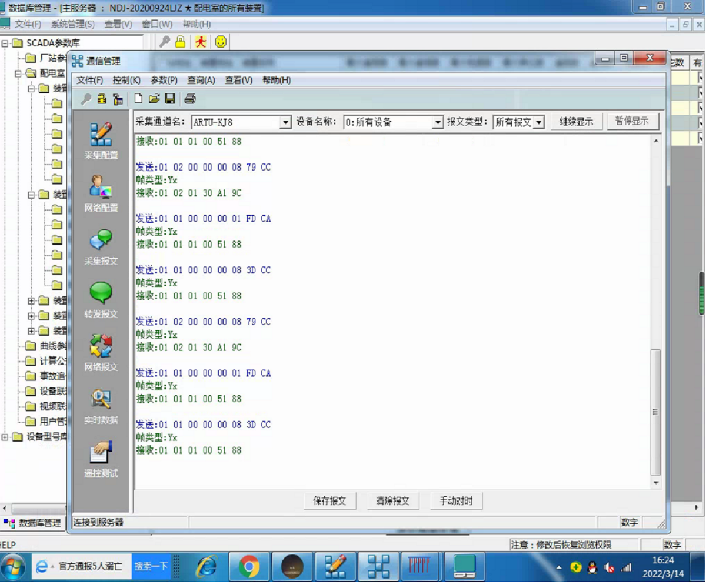Click yellow lock icon in 数据库管理 toolbar
Screen dimensions: 706x588
pyautogui.click(x=181, y=42)
